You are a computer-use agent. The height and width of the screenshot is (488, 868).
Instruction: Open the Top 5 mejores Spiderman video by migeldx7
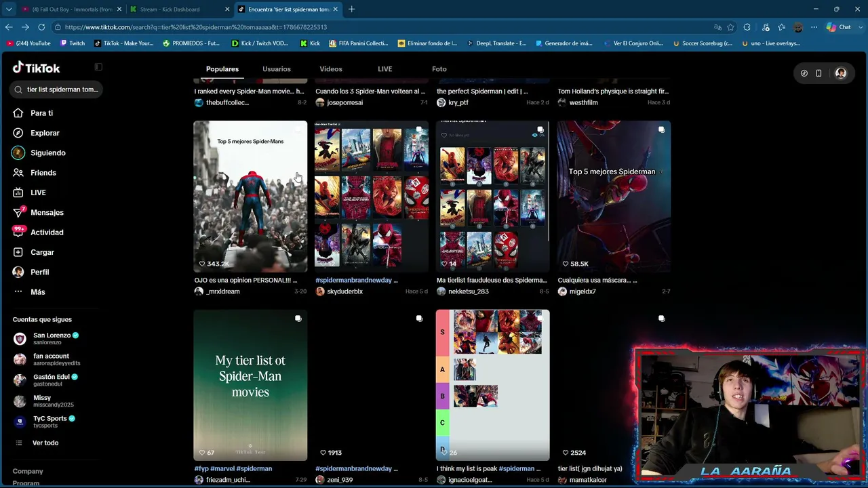point(614,197)
